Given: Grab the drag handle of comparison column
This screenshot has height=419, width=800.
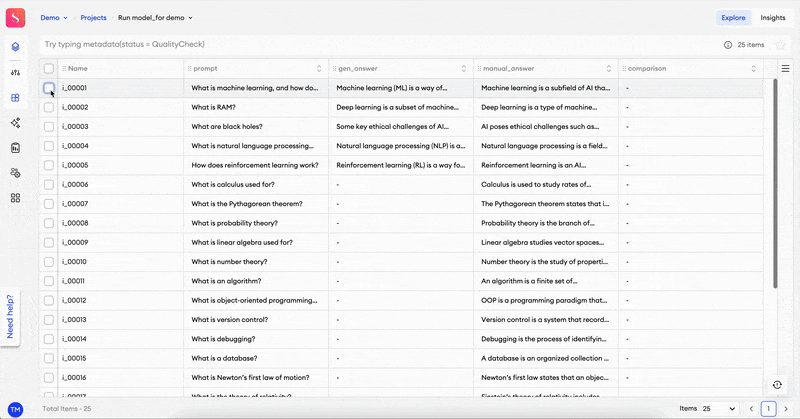Looking at the screenshot, I should point(624,68).
